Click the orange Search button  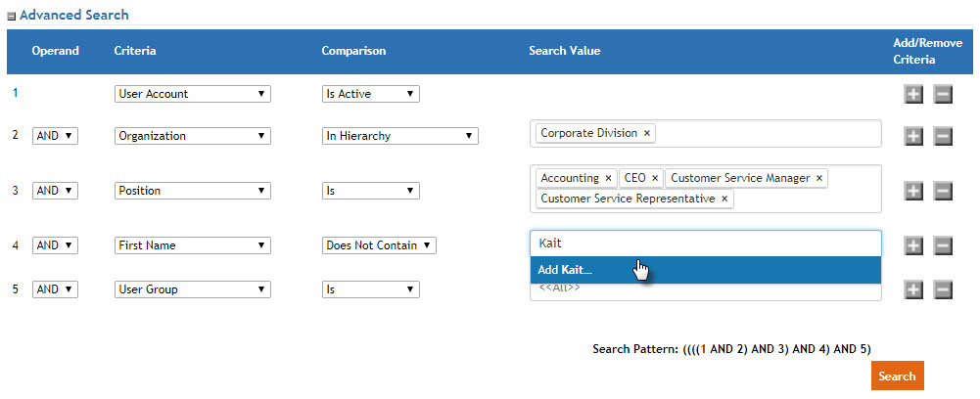897,377
